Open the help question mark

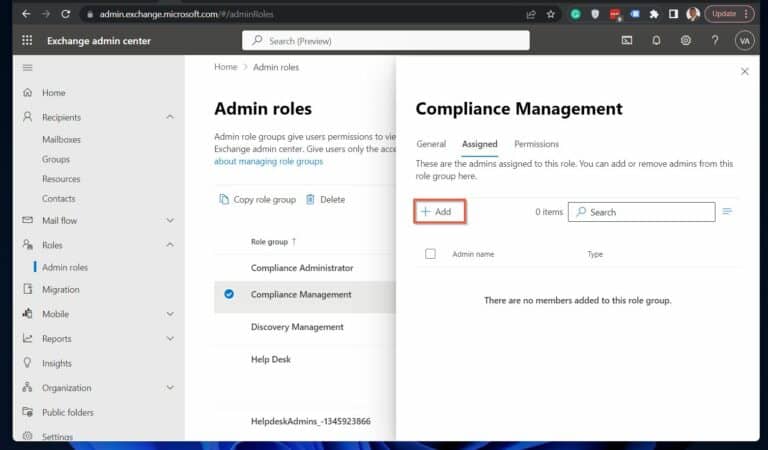point(715,41)
